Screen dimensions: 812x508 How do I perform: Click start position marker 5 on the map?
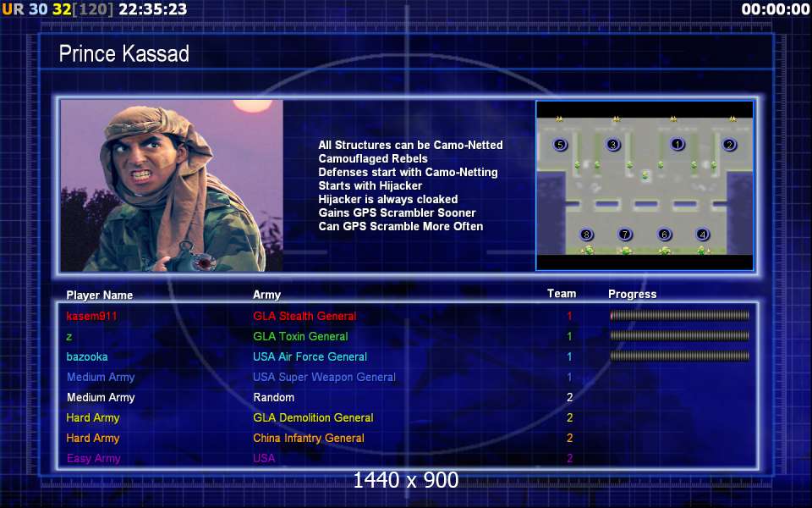tap(560, 145)
